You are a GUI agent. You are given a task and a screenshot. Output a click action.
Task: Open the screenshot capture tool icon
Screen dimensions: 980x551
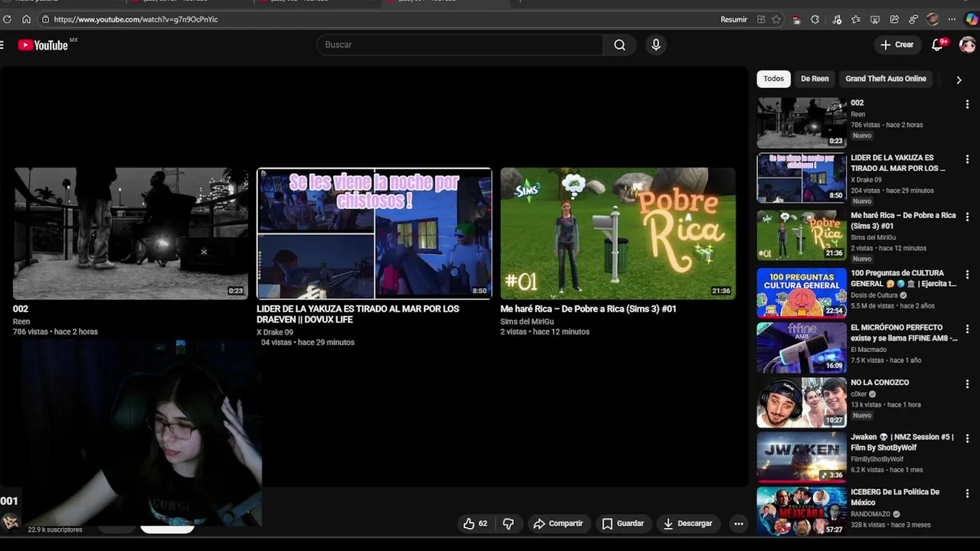[x=875, y=19]
